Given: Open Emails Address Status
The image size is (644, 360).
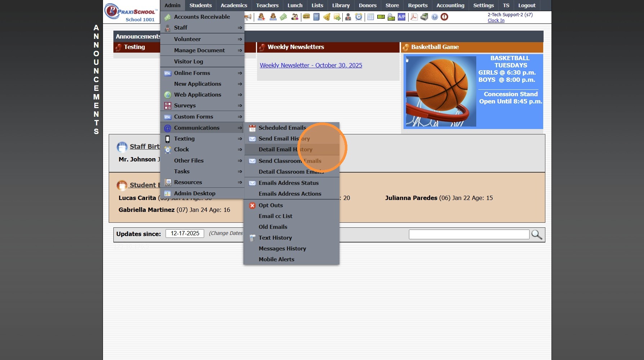Looking at the screenshot, I should coord(292,183).
